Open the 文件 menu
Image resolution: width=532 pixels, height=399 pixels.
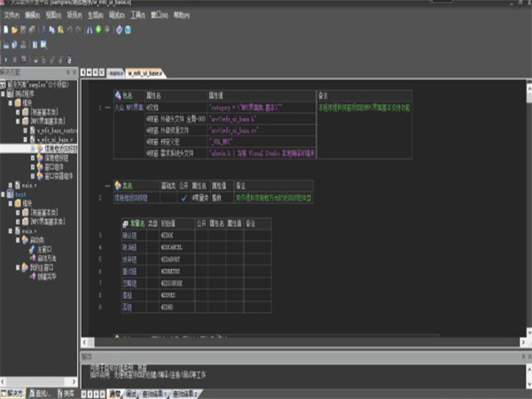tap(11, 15)
